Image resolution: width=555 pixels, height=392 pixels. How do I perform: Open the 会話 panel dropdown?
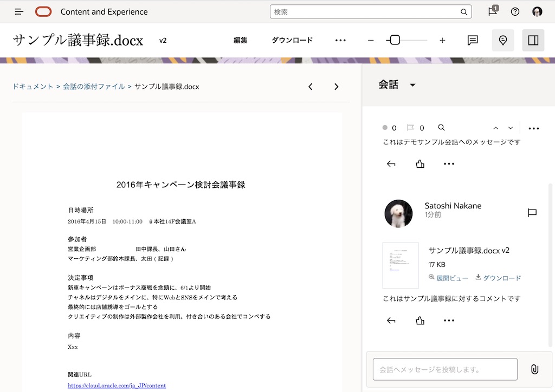(412, 84)
